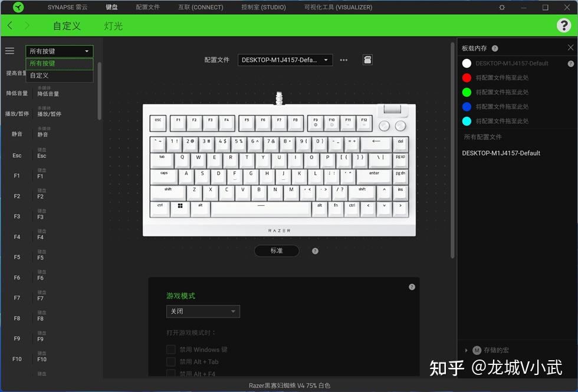Open the Synapse settings gear

pyautogui.click(x=502, y=7)
